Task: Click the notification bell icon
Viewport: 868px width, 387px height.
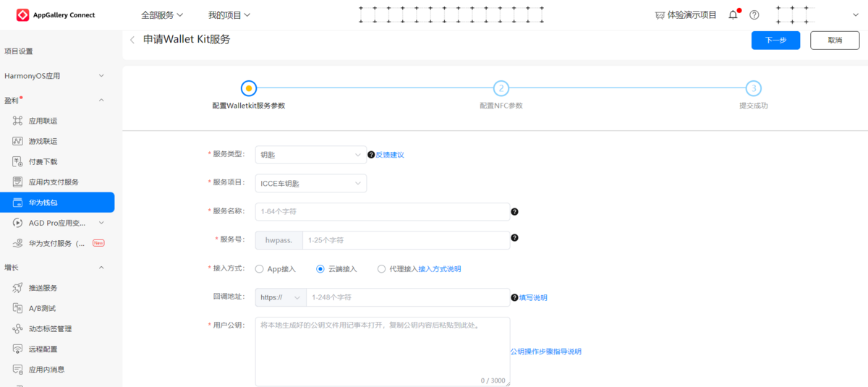Action: tap(733, 15)
